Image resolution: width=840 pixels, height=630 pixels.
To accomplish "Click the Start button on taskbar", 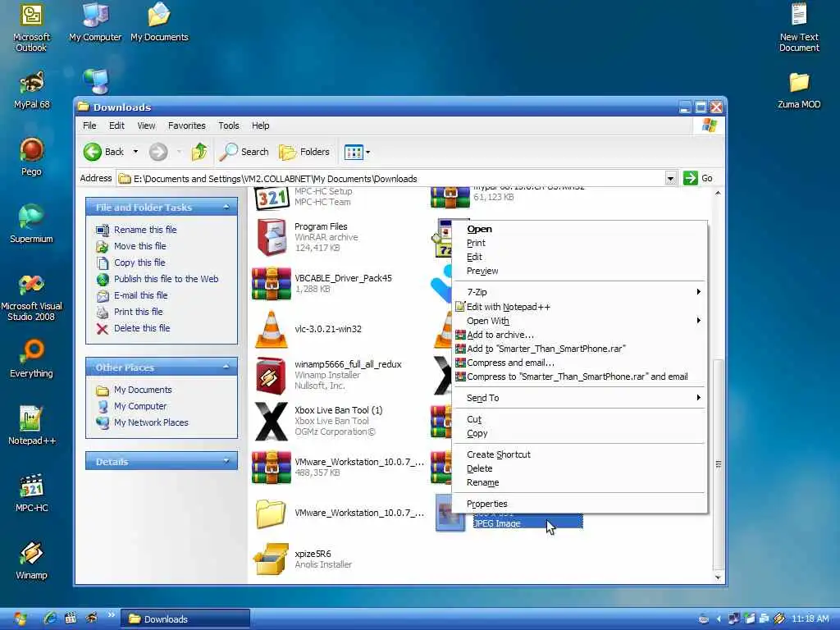I will [20, 619].
